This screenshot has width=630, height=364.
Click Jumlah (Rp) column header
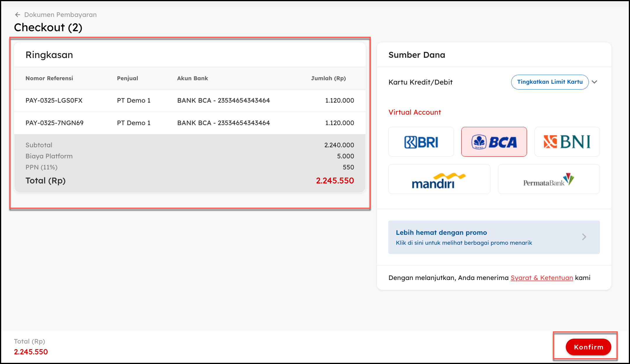click(x=328, y=78)
